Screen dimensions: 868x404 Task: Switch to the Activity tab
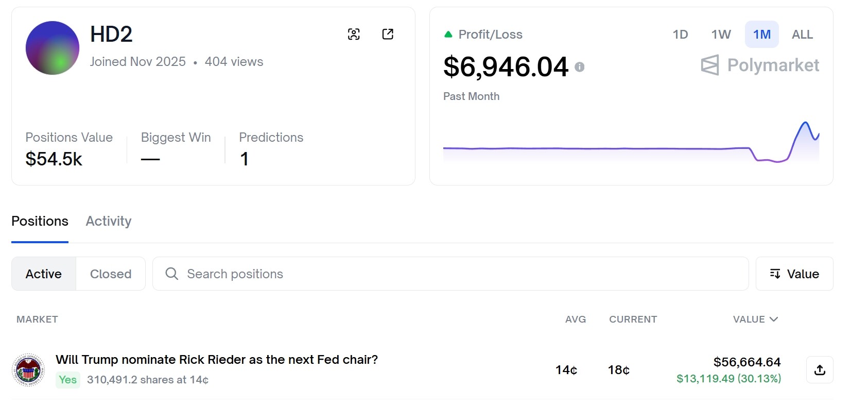[x=109, y=221]
